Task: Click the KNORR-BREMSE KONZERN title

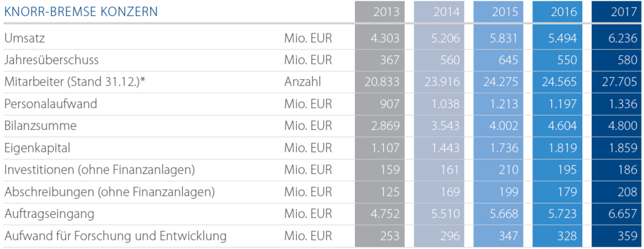Action: click(x=81, y=12)
